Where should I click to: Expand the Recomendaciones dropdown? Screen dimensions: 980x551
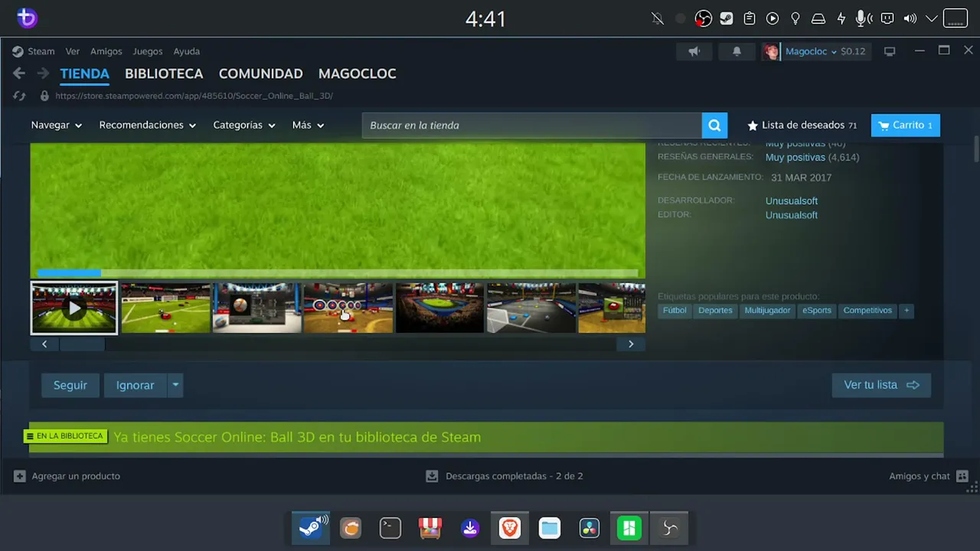pyautogui.click(x=148, y=126)
